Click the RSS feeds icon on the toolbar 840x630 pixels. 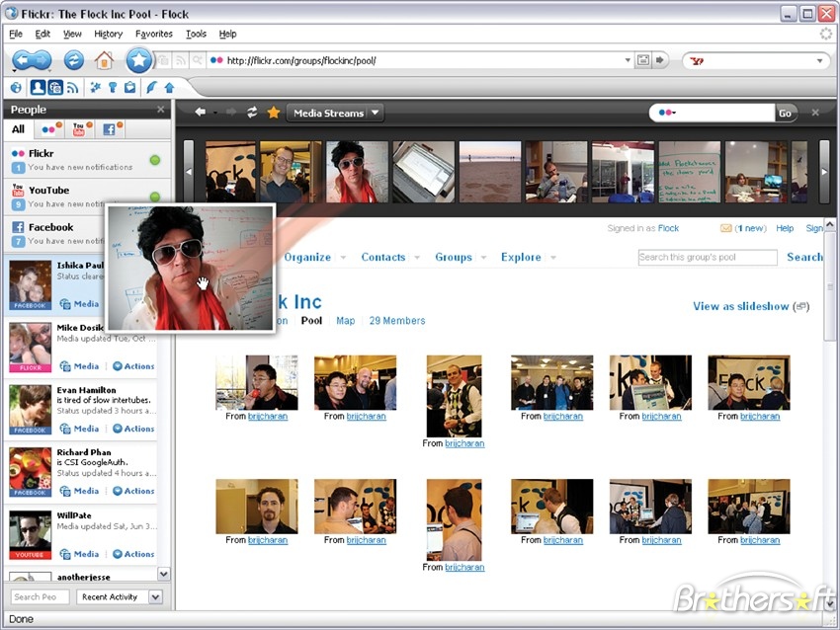[71, 88]
